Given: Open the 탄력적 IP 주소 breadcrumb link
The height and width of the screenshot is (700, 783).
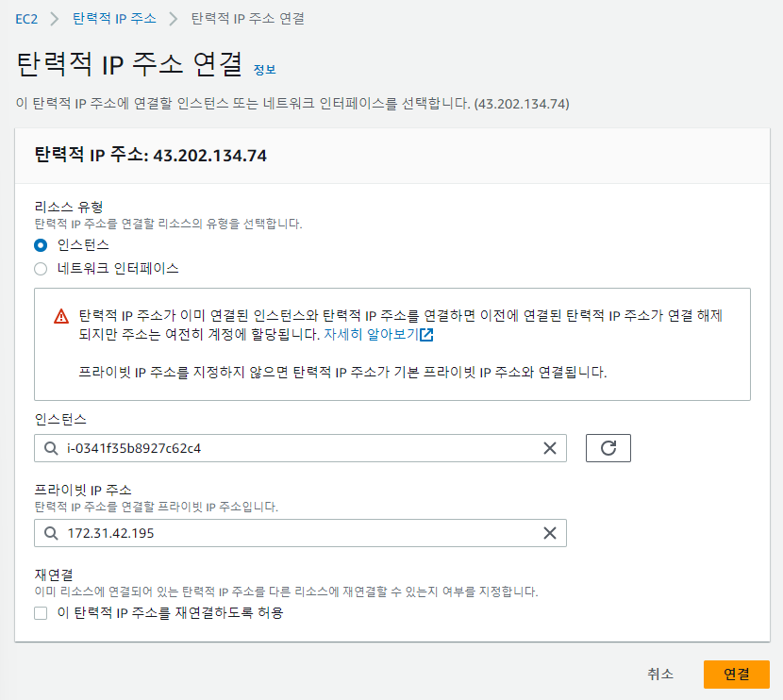Looking at the screenshot, I should (x=114, y=19).
